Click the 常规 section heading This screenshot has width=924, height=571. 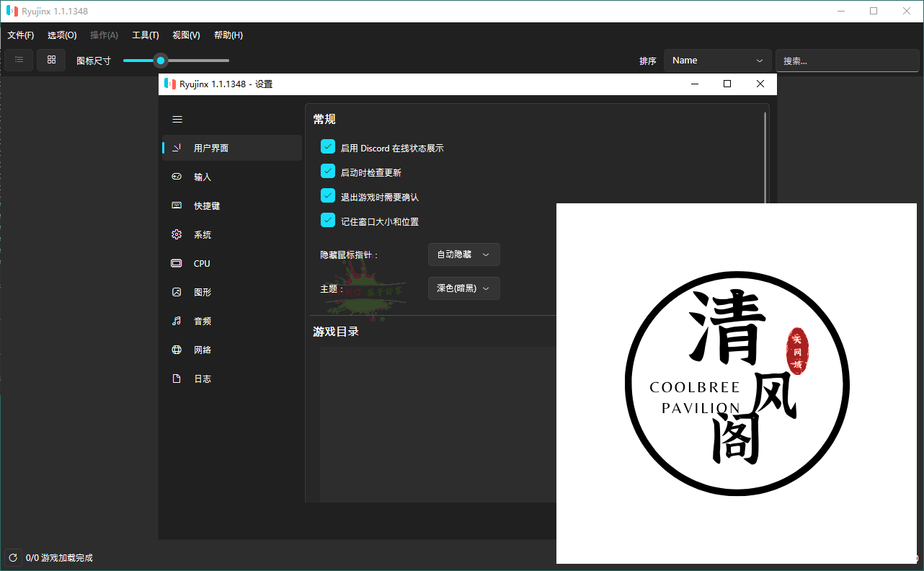click(324, 119)
